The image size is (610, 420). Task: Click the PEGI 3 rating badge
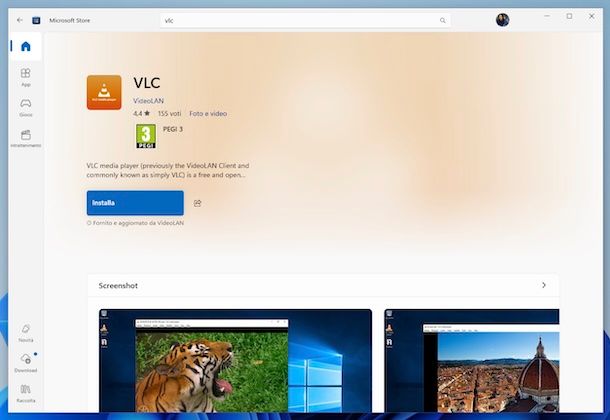pyautogui.click(x=146, y=136)
